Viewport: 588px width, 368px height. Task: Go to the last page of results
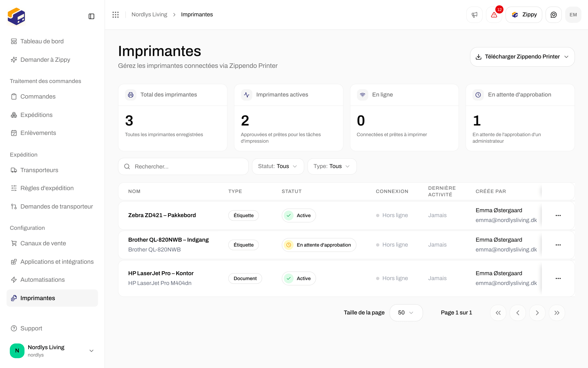coord(557,313)
